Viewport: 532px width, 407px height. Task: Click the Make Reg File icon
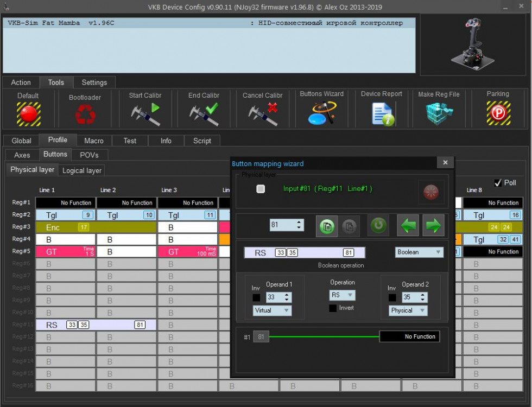(x=439, y=113)
